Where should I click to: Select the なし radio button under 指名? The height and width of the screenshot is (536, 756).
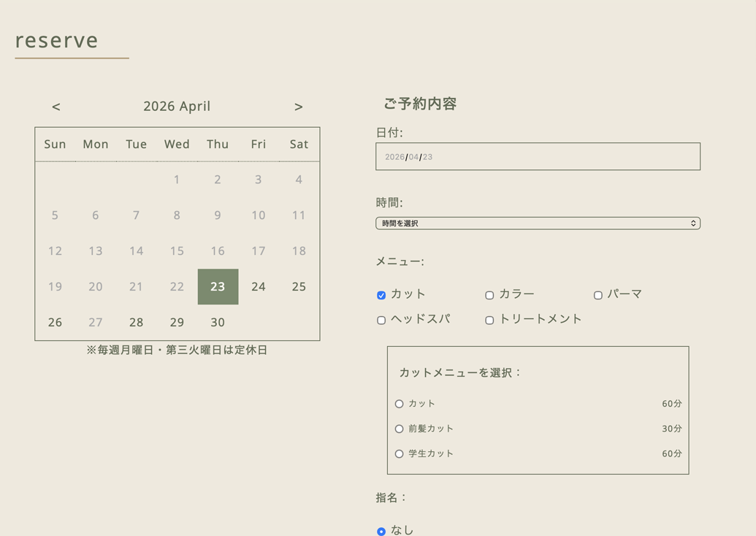pyautogui.click(x=381, y=531)
